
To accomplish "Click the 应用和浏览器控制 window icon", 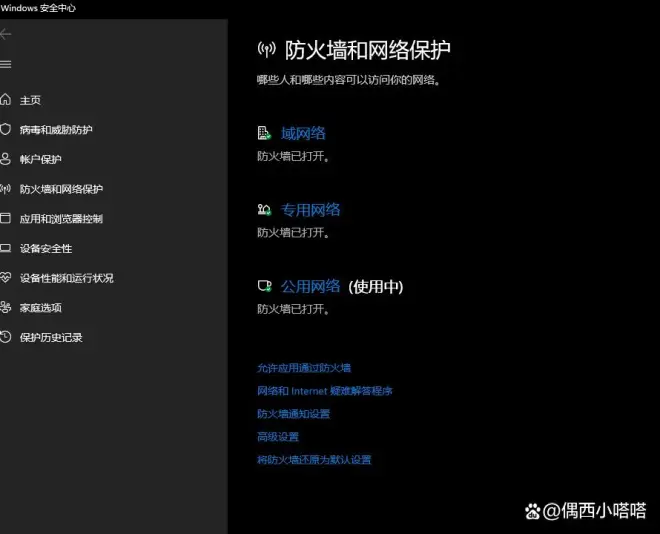I will click(6, 219).
